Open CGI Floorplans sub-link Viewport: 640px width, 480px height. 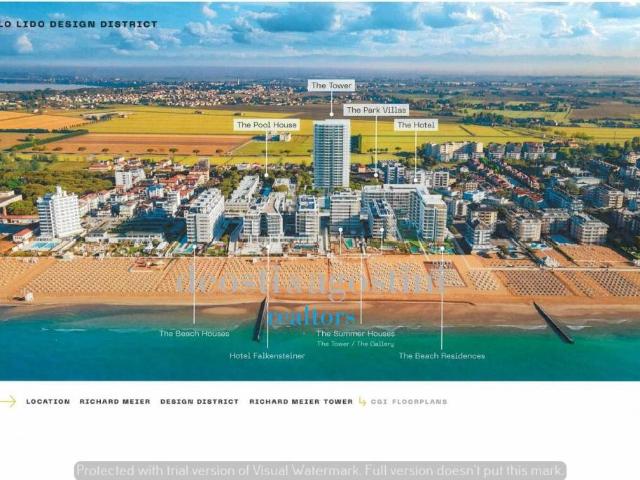pos(409,402)
